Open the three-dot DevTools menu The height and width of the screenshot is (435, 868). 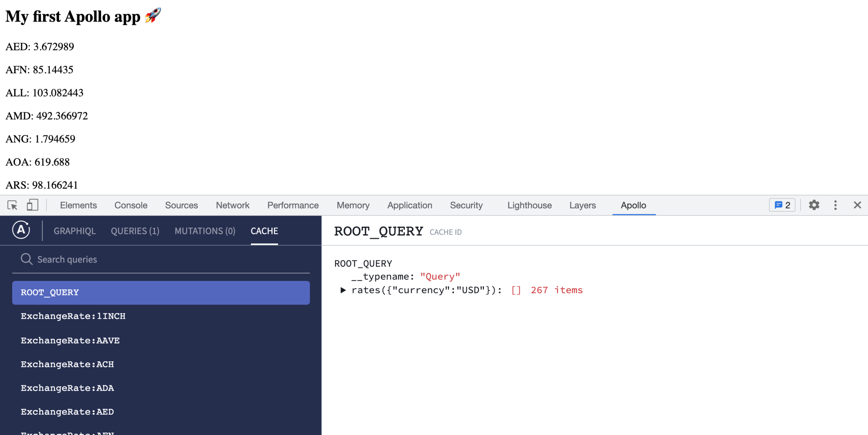tap(835, 205)
